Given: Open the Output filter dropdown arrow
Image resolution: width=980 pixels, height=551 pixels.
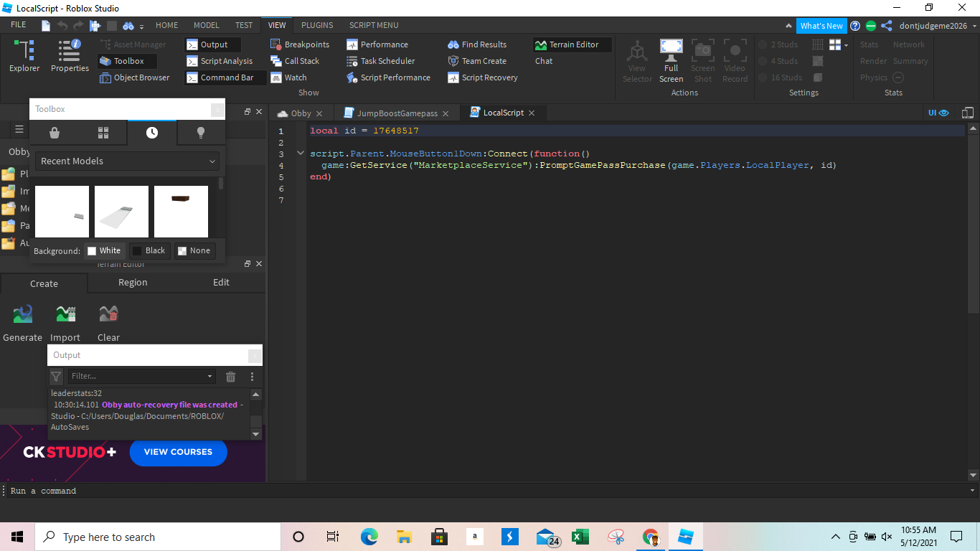Looking at the screenshot, I should tap(209, 377).
